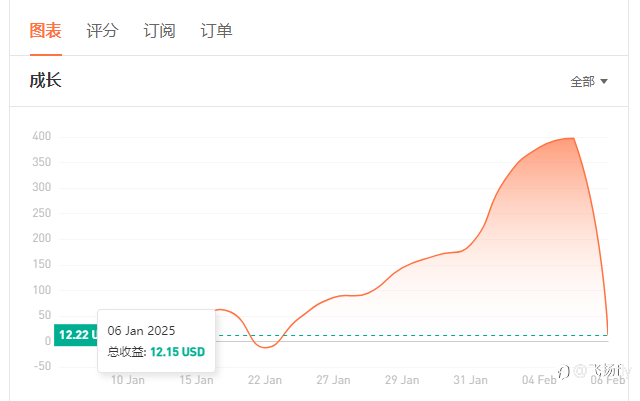
Task: Click the Weibo watermark logo icon
Action: tap(564, 372)
